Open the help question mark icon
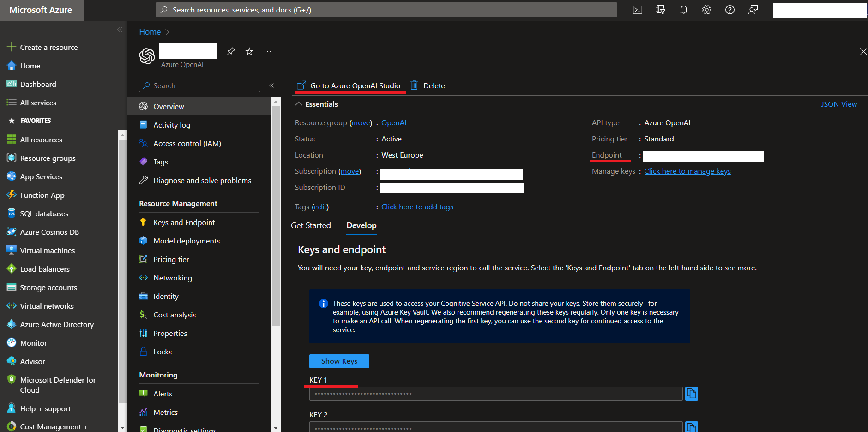This screenshot has height=432, width=868. [x=730, y=10]
